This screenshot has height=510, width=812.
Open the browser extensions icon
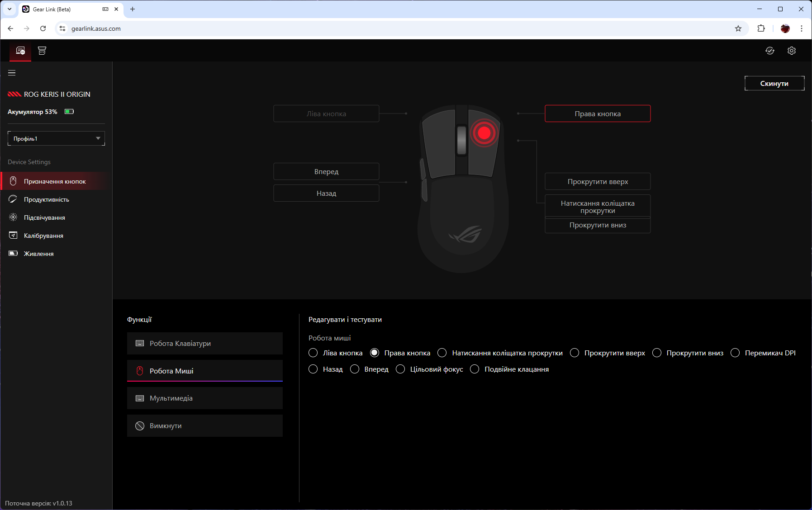click(x=761, y=28)
